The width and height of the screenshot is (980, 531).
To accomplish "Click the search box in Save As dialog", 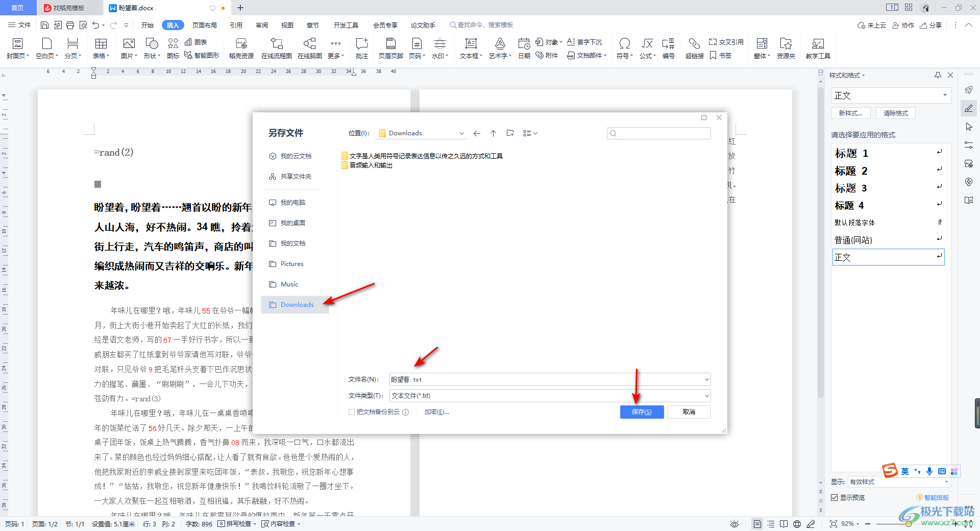I will click(659, 133).
